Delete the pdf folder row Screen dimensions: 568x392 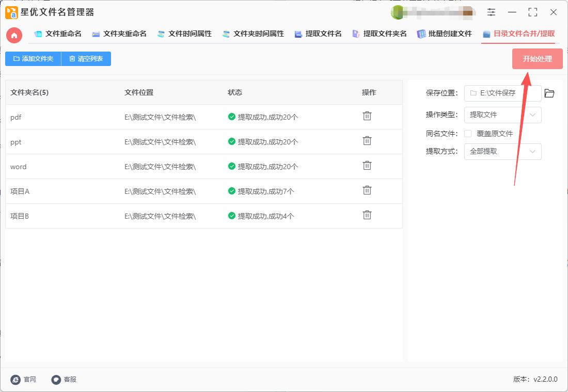pyautogui.click(x=367, y=116)
